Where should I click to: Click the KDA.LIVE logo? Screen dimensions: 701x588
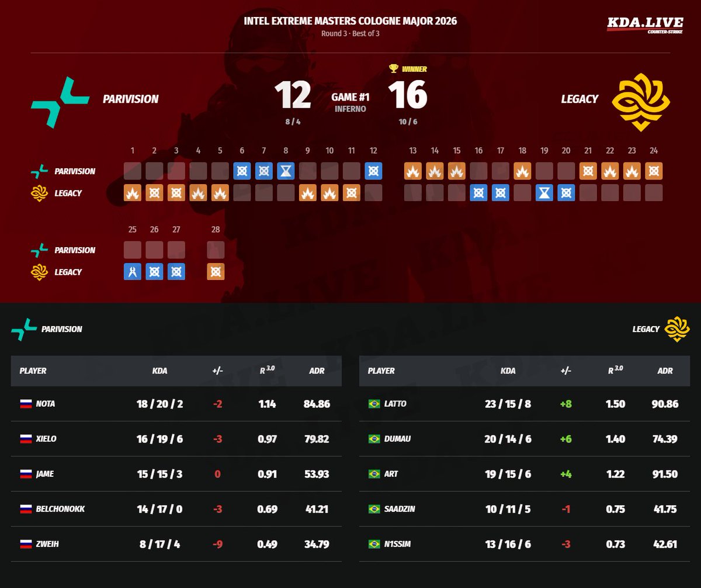(644, 25)
